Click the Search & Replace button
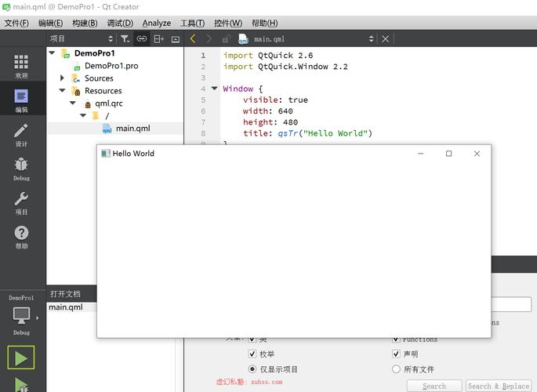 coord(499,386)
